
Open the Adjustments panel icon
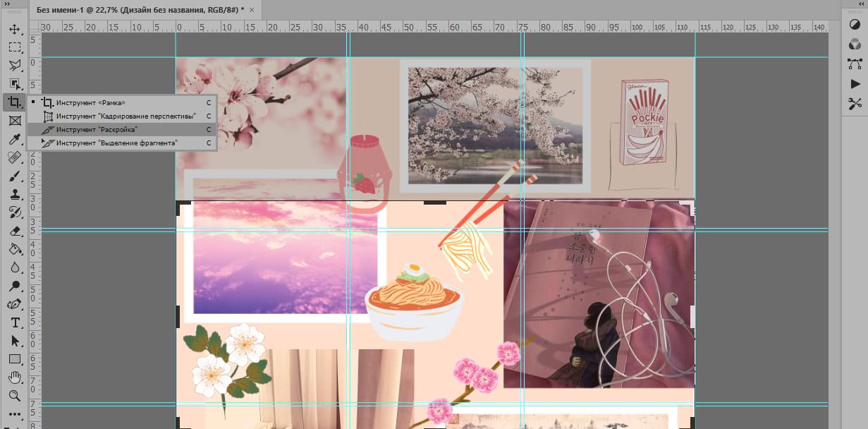coord(855,23)
